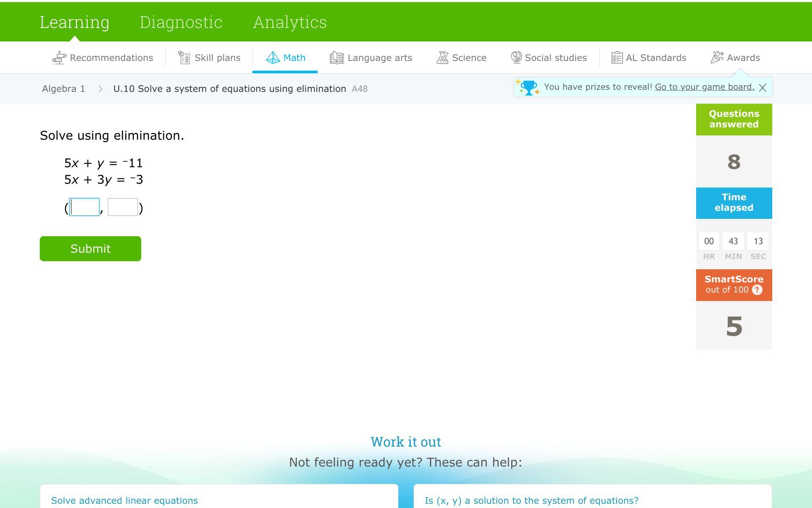
Task: Open the Analytics tab
Action: (290, 22)
